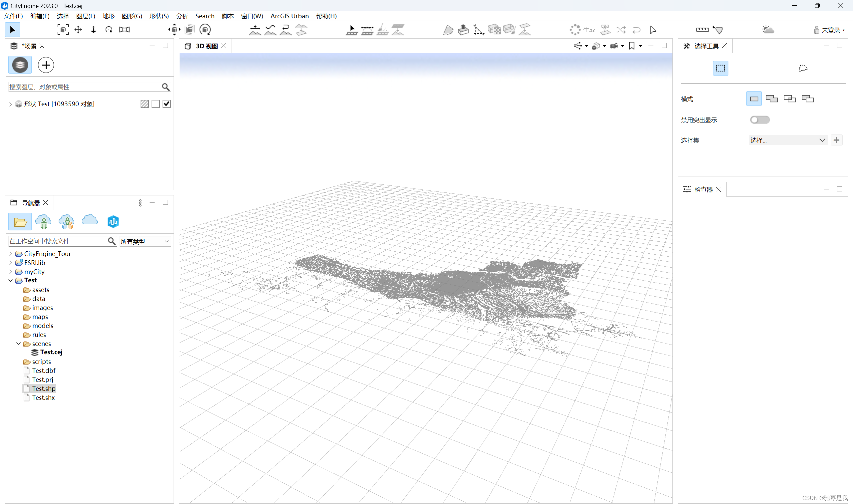Collapse the Test project folder

click(x=11, y=280)
